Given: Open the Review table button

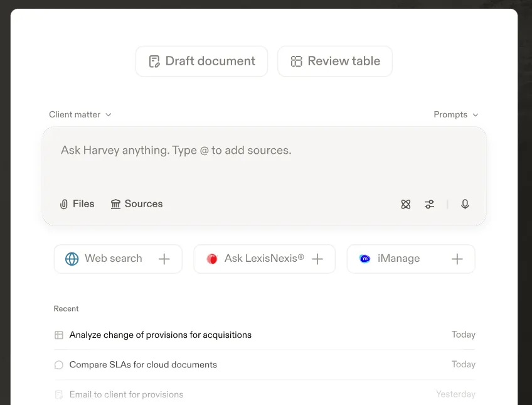Looking at the screenshot, I should [335, 62].
